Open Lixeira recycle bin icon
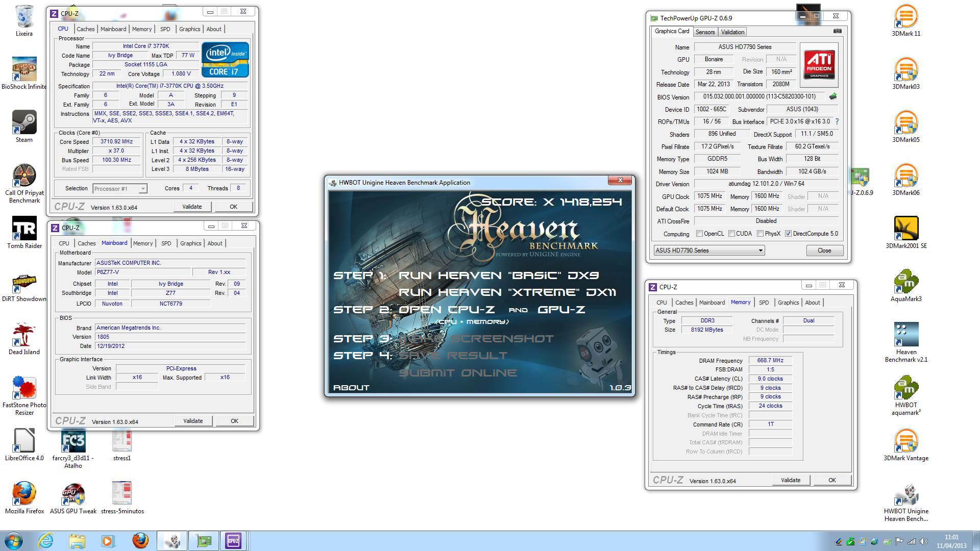This screenshot has width=980, height=551. click(x=24, y=20)
